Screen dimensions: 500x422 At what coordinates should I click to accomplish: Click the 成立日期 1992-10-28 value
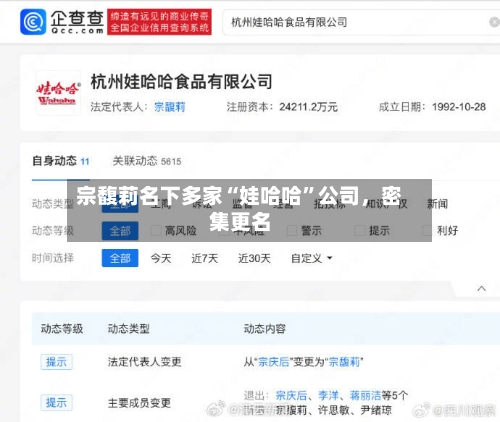click(459, 107)
